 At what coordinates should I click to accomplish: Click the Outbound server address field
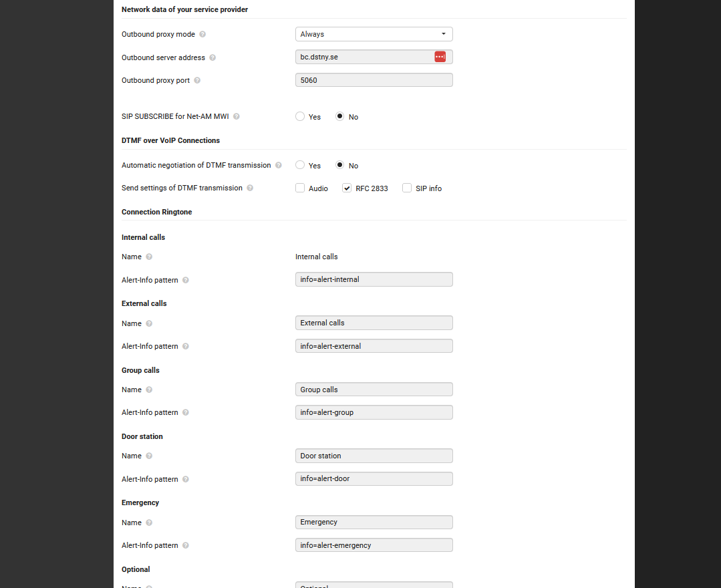(364, 57)
